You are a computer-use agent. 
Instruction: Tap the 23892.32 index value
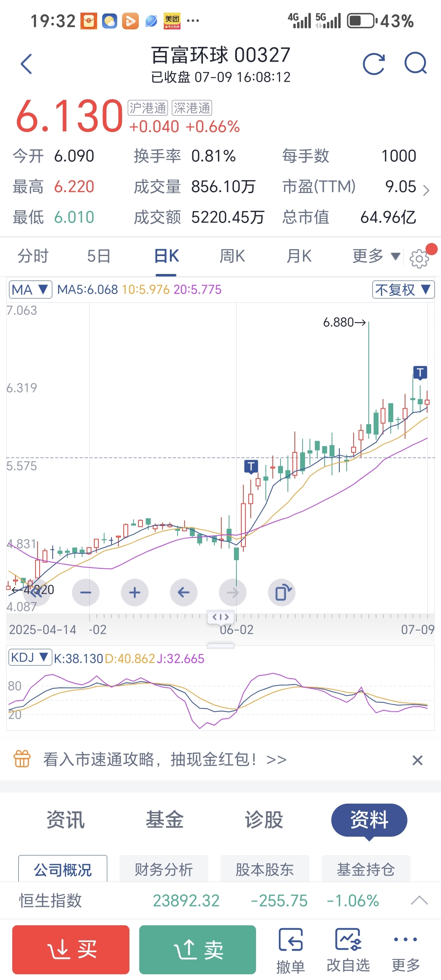coord(186,900)
